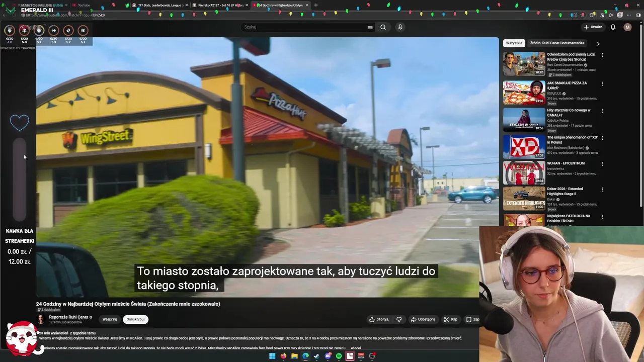Open Hity stycznia CANAL+ thumbnail
Screen dimensions: 644x362
[x=524, y=120]
